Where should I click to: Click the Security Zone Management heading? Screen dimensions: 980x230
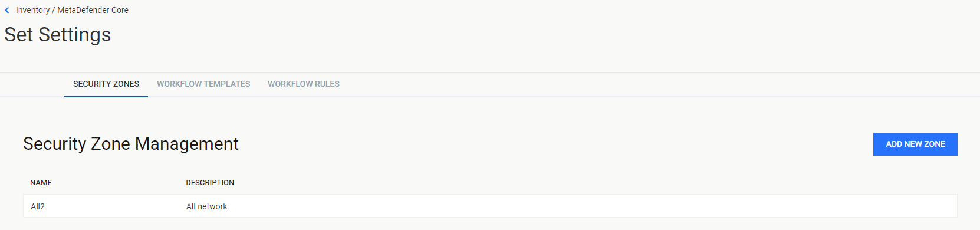(x=131, y=144)
